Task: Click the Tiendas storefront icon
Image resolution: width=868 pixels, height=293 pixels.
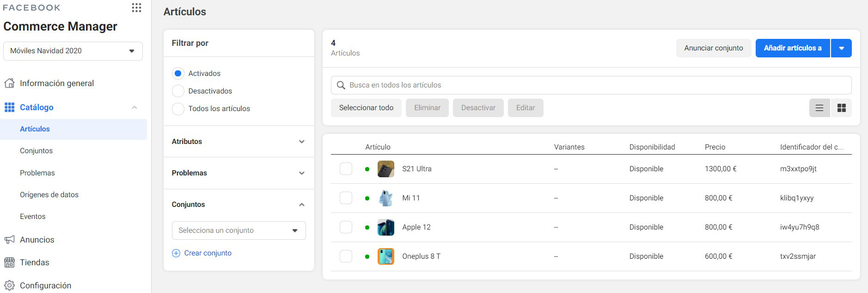Action: (x=9, y=262)
